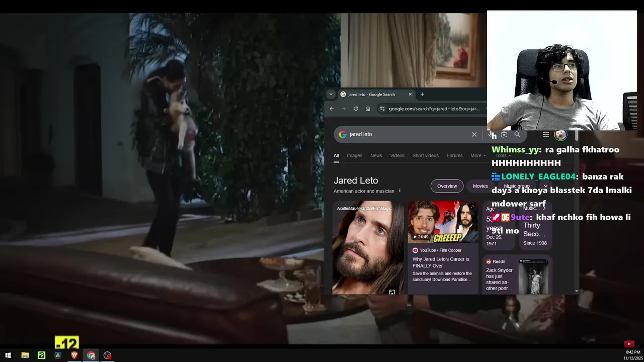This screenshot has width=644, height=362.
Task: Select the address bar URL
Action: [x=434, y=109]
